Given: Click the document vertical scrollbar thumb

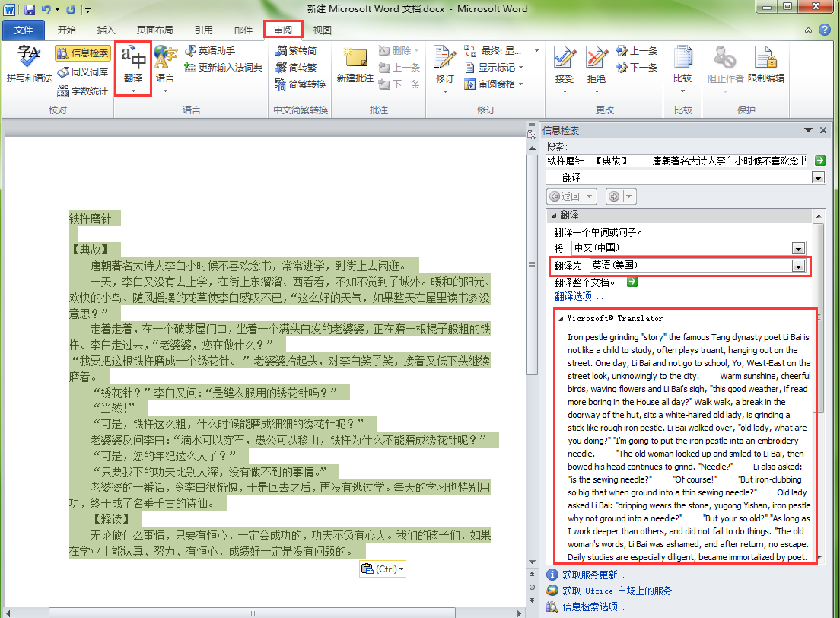Looking at the screenshot, I should pyautogui.click(x=531, y=265).
